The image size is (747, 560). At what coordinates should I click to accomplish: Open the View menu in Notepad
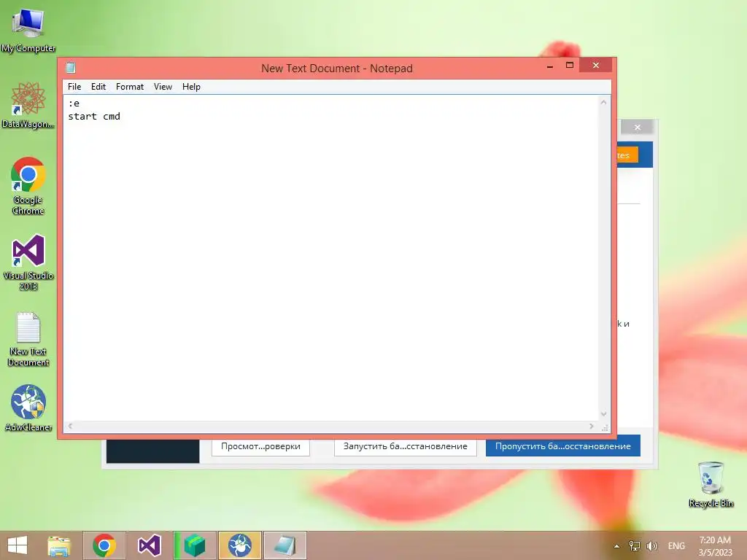pyautogui.click(x=163, y=87)
